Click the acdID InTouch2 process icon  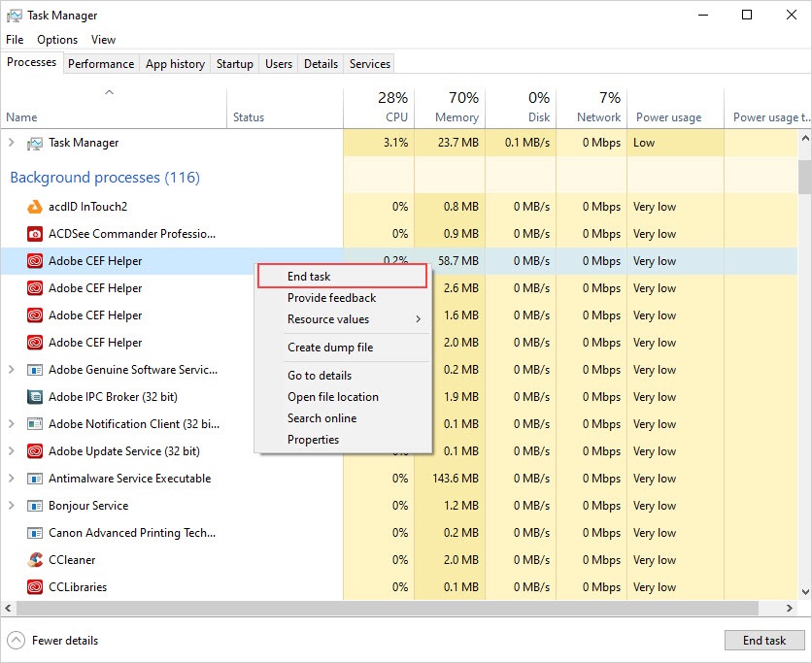[35, 207]
